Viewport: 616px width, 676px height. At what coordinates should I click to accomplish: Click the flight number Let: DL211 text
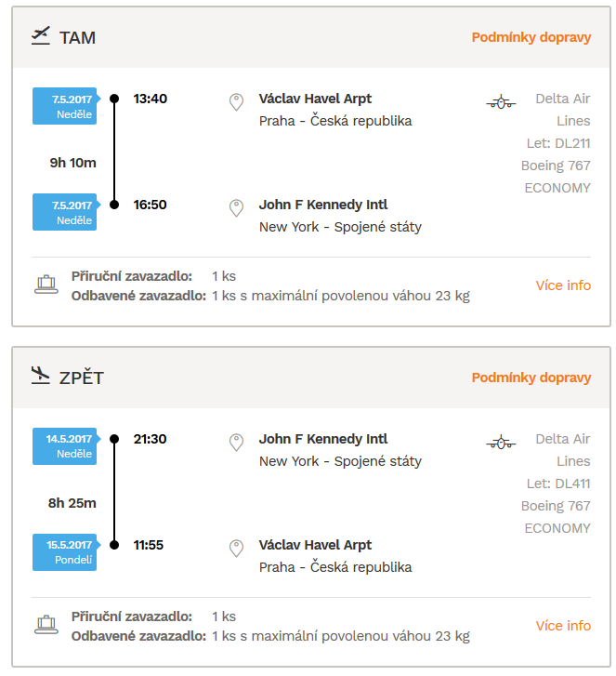558,143
